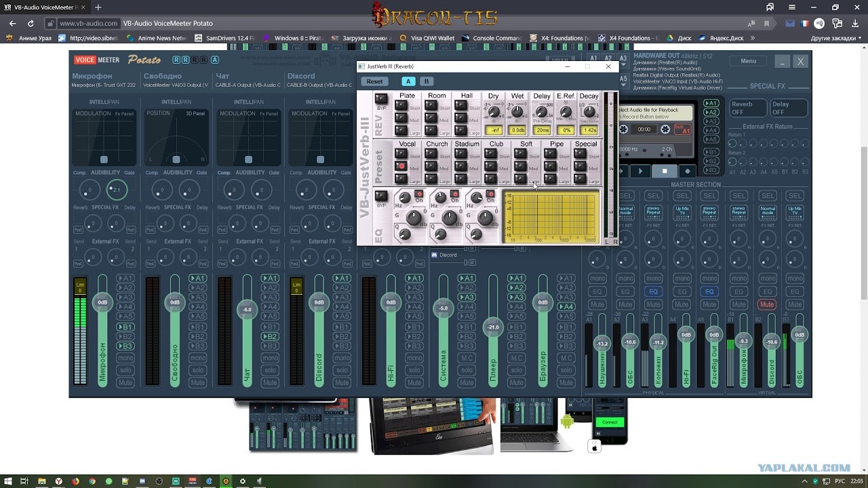Select Soft Large preset
Viewport: 868px width, 488px height.
tap(521, 178)
